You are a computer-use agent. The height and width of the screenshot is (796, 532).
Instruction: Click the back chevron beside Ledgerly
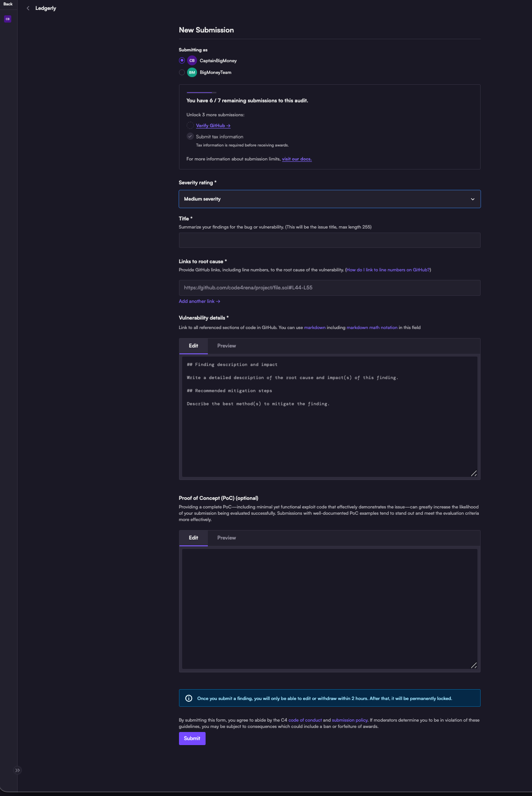[28, 8]
